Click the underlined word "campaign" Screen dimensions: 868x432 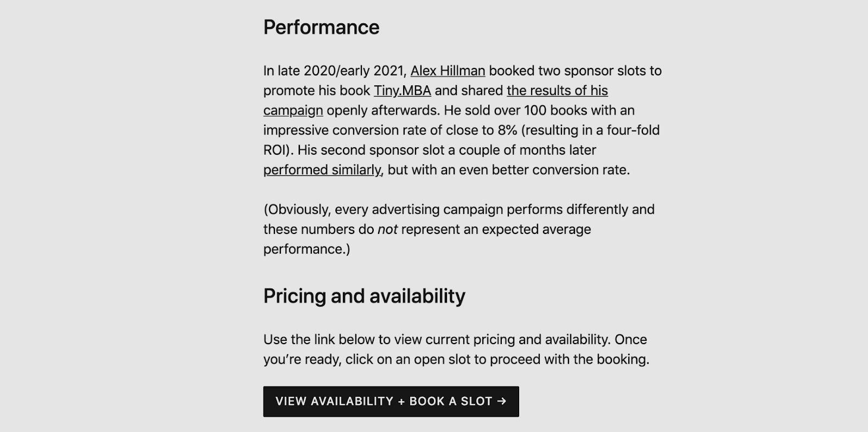pos(293,111)
